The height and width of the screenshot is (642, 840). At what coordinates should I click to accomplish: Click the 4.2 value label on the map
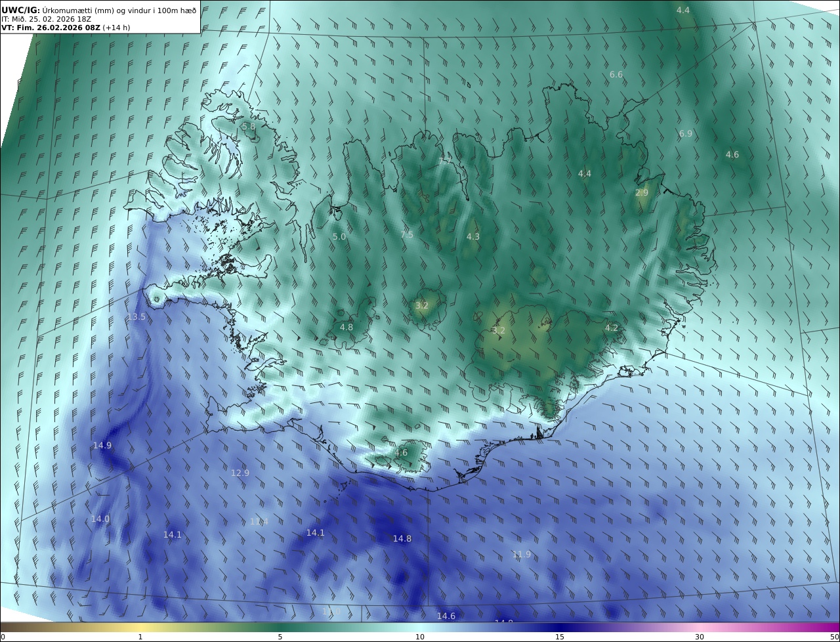(x=612, y=328)
